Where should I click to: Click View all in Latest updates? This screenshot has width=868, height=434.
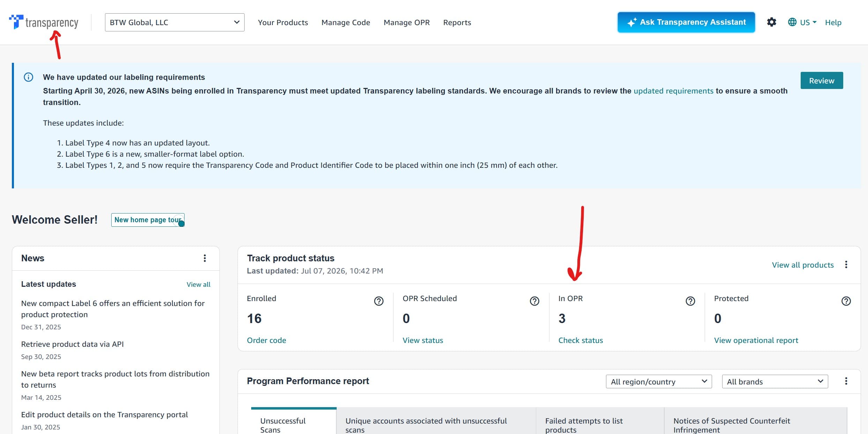(x=199, y=284)
